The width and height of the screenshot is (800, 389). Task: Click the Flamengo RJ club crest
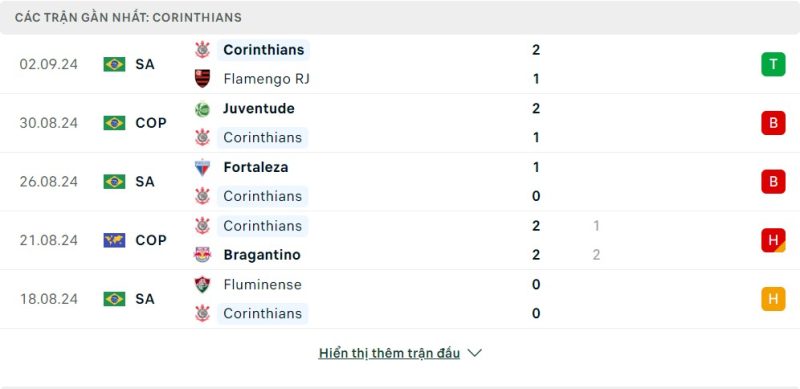point(203,79)
